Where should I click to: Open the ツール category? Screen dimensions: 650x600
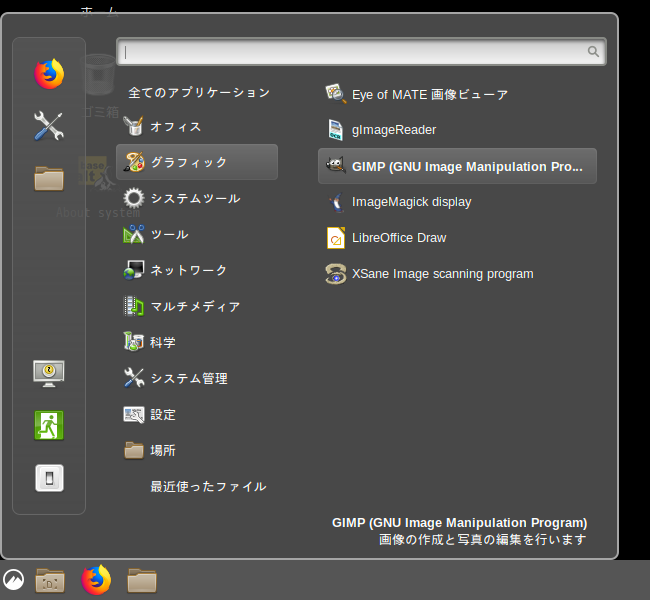197,234
